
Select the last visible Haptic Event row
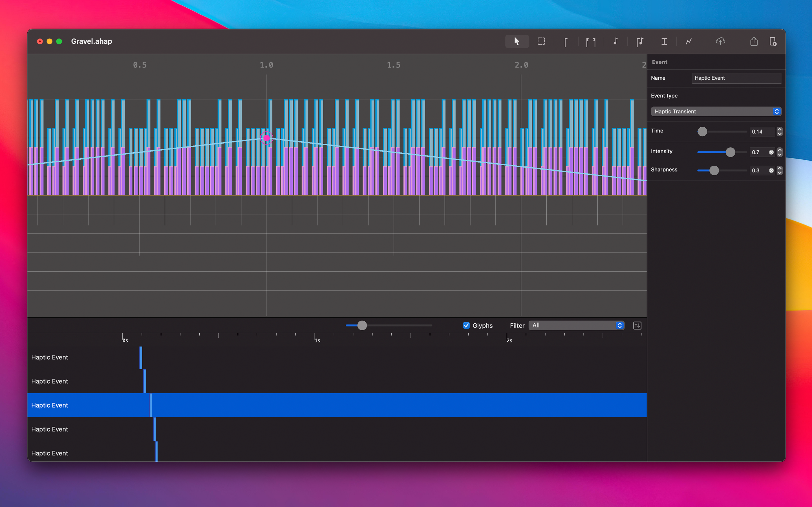[50, 453]
